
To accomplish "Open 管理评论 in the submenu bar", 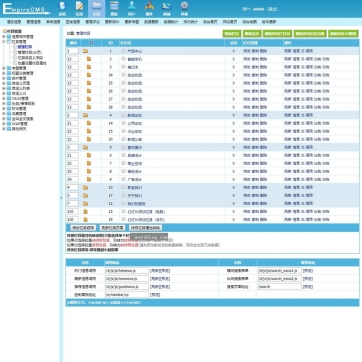I will [x=92, y=22].
